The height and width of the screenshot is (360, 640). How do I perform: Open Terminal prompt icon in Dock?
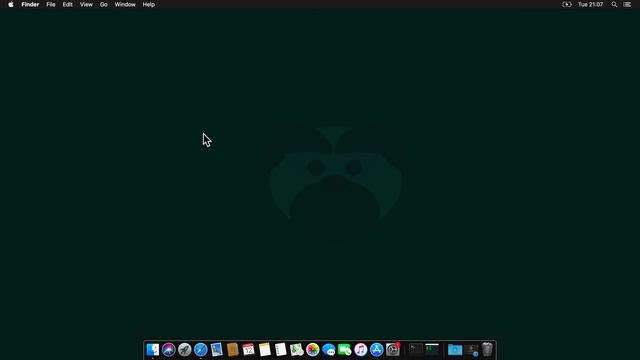click(x=416, y=350)
